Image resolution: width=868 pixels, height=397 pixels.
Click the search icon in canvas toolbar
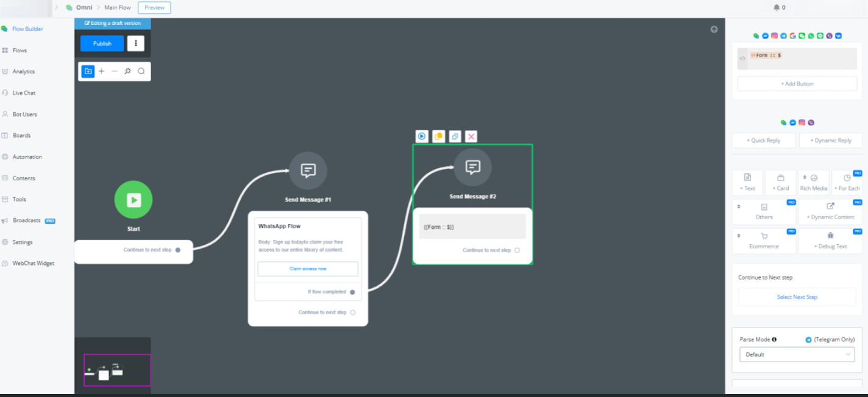141,71
